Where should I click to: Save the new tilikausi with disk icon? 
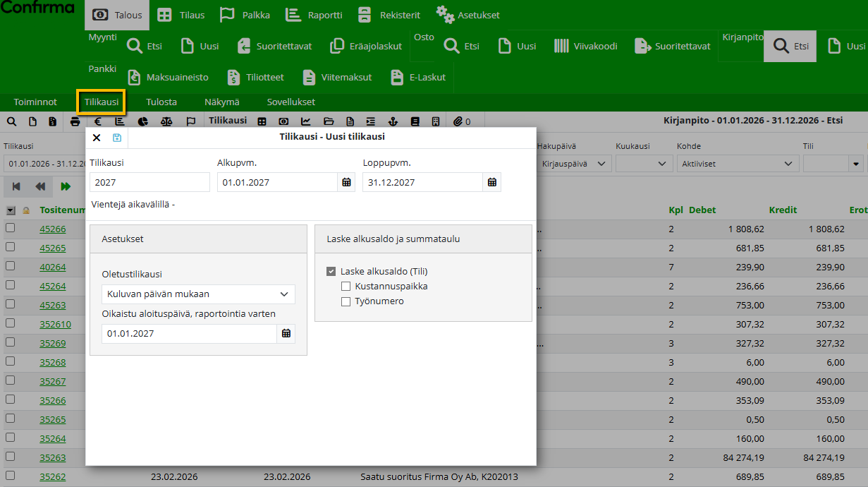(x=117, y=138)
